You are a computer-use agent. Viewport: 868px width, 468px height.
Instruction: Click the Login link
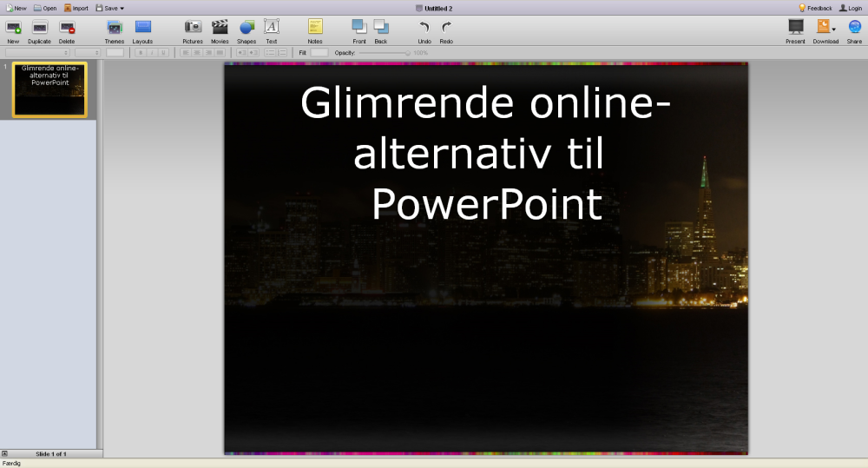(x=851, y=8)
